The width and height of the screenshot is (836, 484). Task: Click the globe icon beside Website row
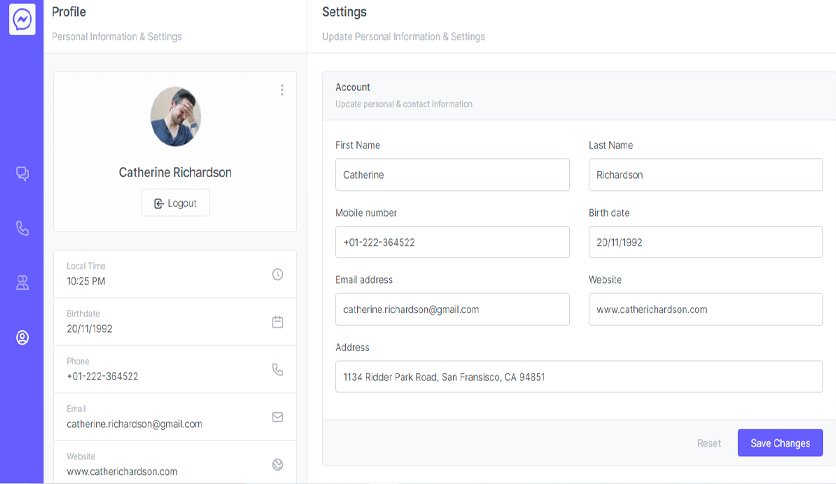tap(277, 464)
